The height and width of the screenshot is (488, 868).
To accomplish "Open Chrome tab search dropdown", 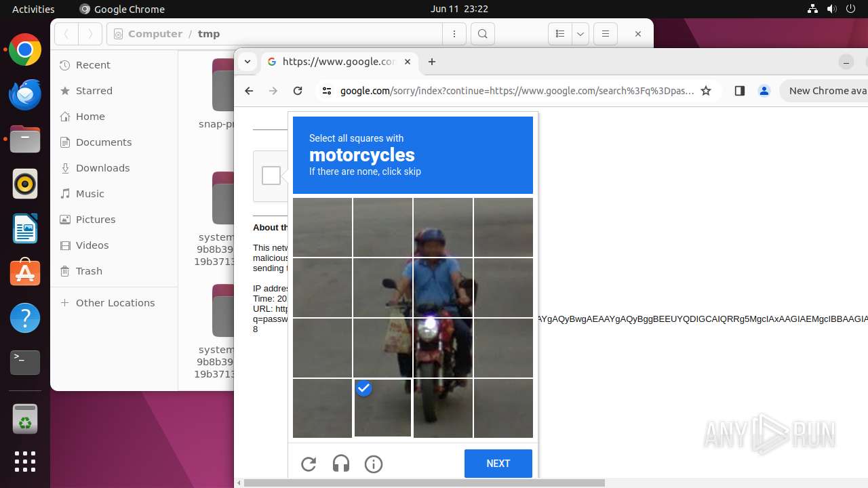I will point(248,62).
